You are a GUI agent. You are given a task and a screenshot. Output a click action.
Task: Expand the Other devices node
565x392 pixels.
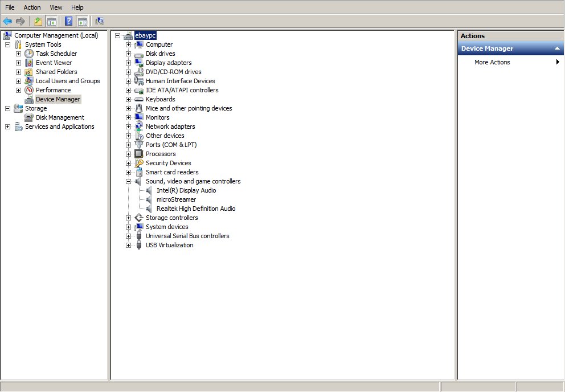pyautogui.click(x=128, y=136)
